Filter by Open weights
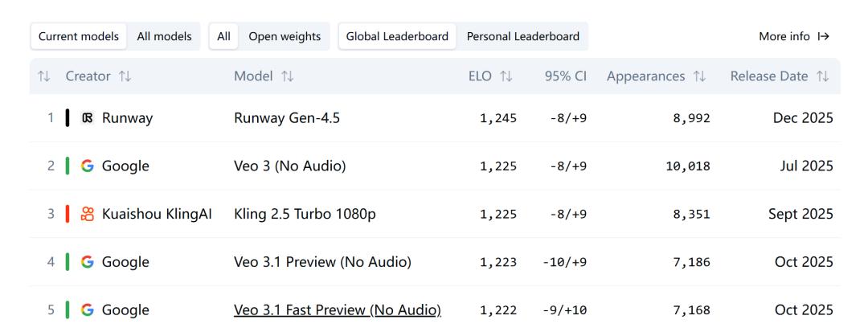 pyautogui.click(x=285, y=36)
